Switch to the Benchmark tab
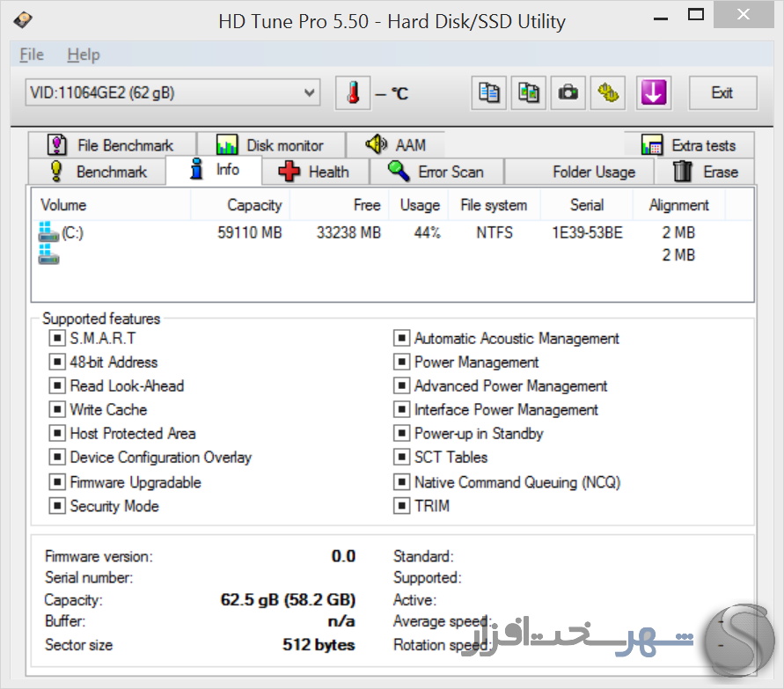 click(x=98, y=172)
